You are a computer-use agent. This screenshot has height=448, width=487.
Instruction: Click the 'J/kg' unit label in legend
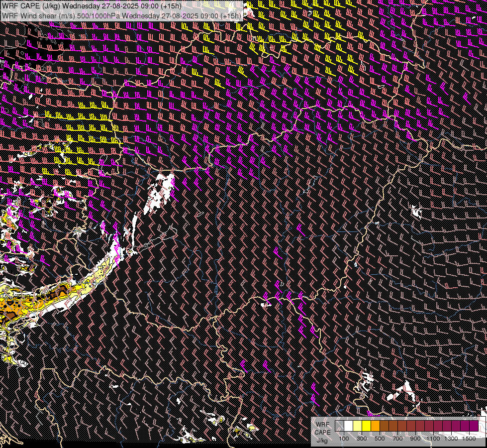[x=322, y=441]
